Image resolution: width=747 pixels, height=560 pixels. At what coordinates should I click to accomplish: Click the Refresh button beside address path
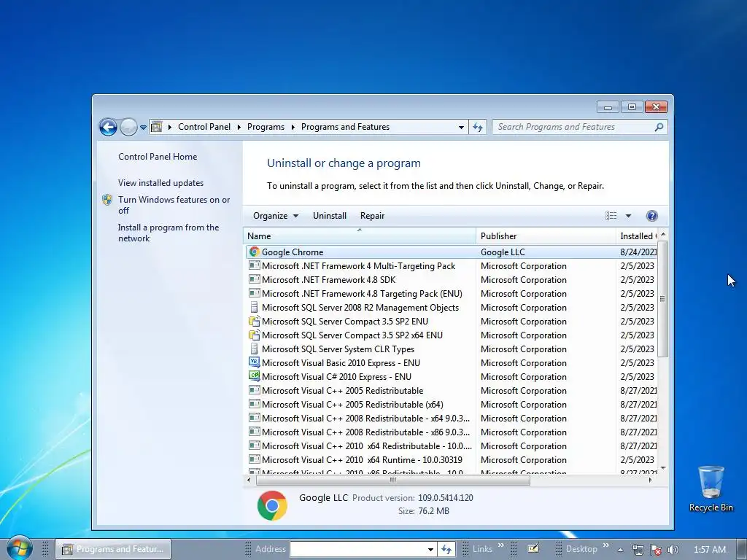(478, 127)
